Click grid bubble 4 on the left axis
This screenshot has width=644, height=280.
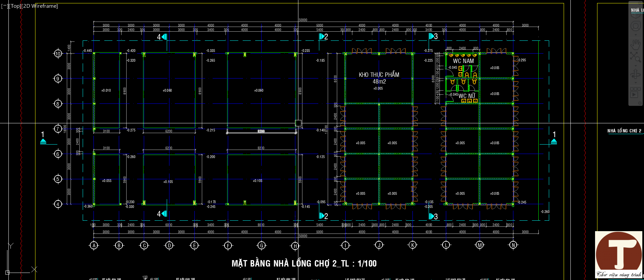click(x=58, y=204)
